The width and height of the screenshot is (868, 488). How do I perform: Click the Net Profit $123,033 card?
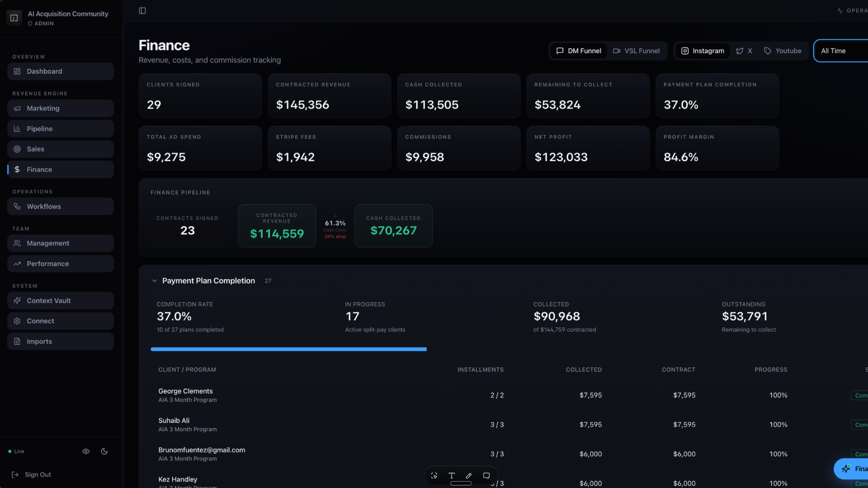point(588,148)
